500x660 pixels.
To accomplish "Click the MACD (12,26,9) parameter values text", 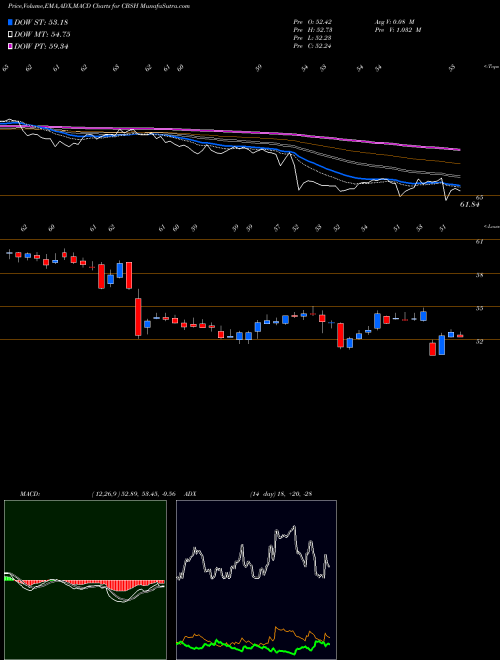I will tap(133, 494).
